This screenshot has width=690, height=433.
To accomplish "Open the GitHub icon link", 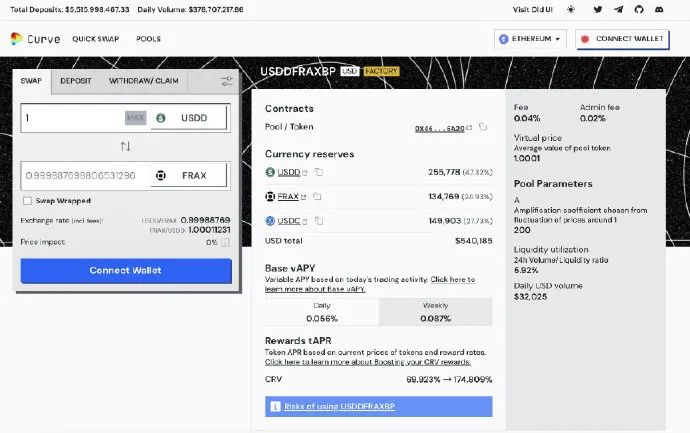I will click(640, 9).
